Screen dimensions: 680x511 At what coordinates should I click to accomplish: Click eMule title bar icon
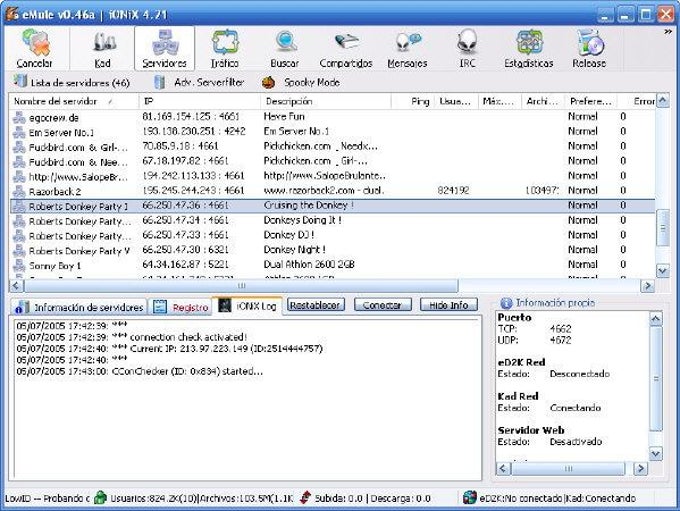(12, 13)
